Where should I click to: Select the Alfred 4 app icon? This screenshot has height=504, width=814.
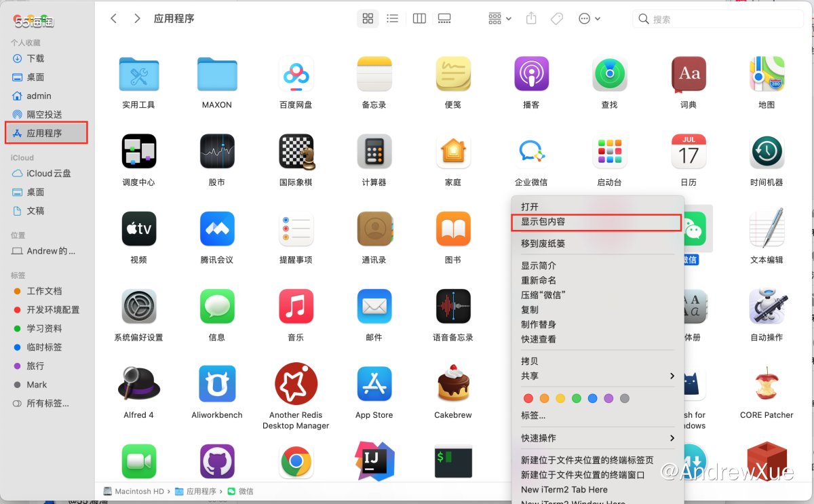pos(139,383)
